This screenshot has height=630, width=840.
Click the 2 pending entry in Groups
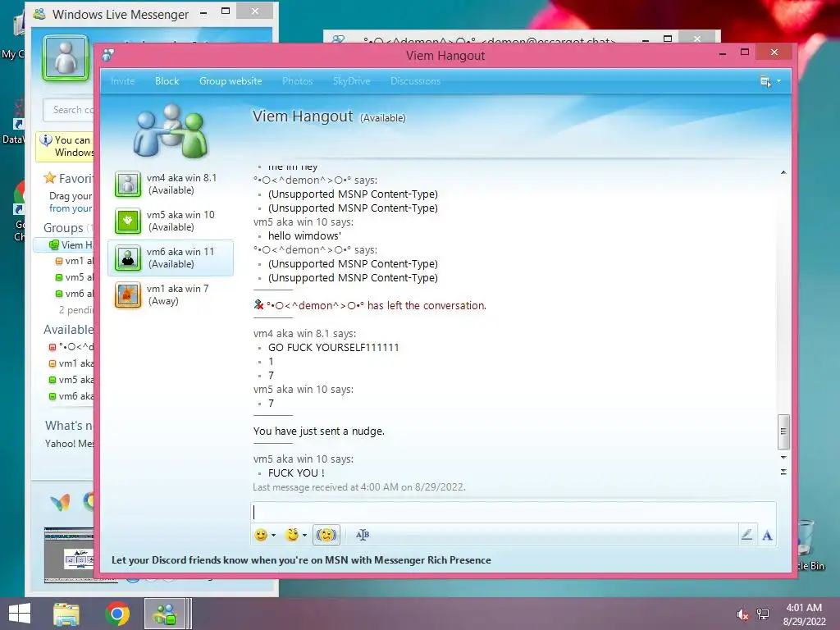click(76, 309)
